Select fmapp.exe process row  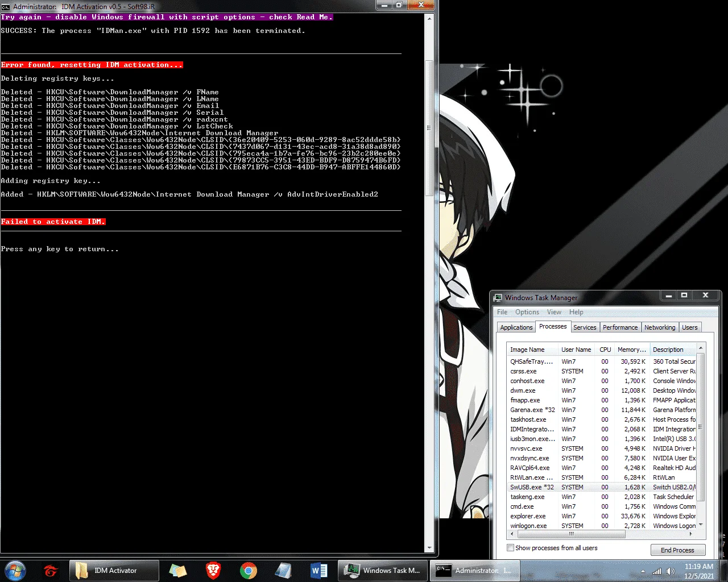602,400
